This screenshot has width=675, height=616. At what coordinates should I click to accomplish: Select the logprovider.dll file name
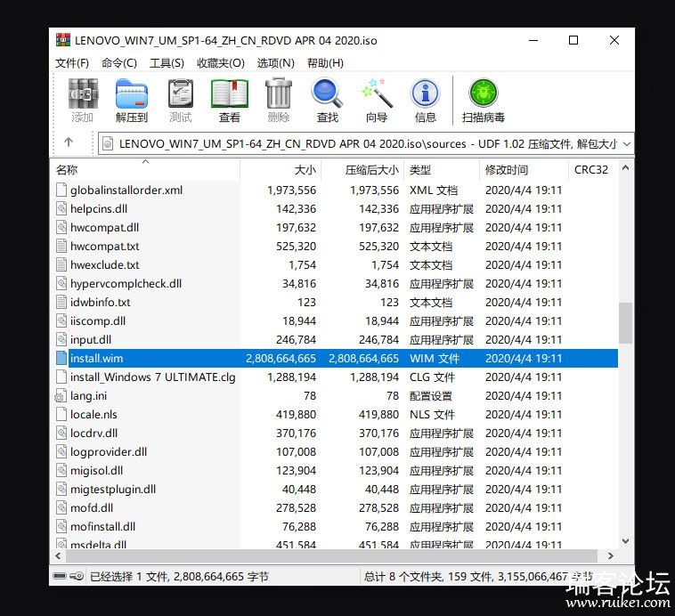click(x=109, y=452)
